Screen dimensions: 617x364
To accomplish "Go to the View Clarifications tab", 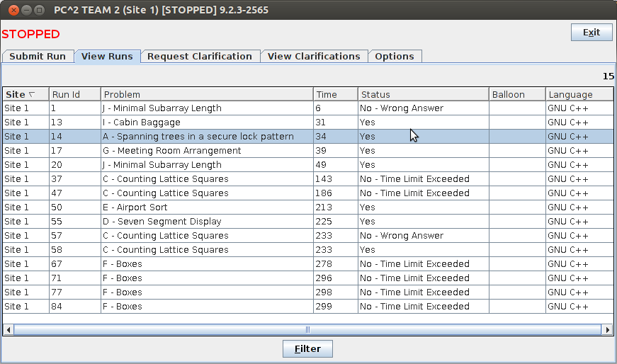I will tap(314, 57).
